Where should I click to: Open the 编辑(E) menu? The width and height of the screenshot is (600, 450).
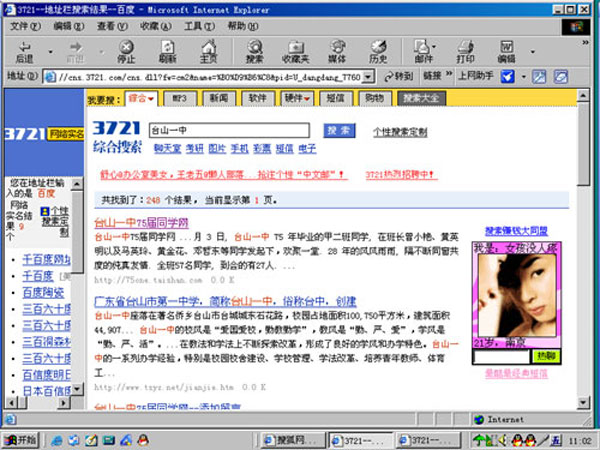point(68,26)
